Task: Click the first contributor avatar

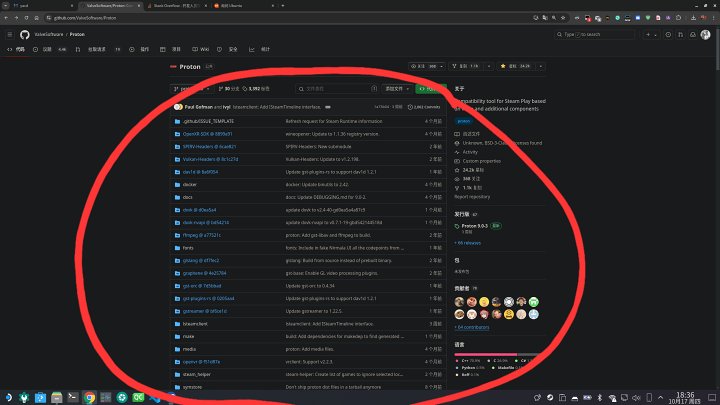Action: click(460, 302)
